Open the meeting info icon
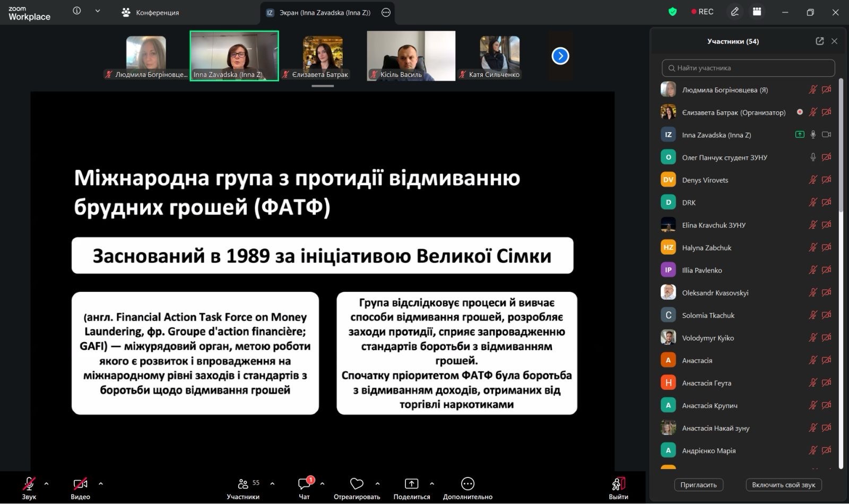 point(77,11)
